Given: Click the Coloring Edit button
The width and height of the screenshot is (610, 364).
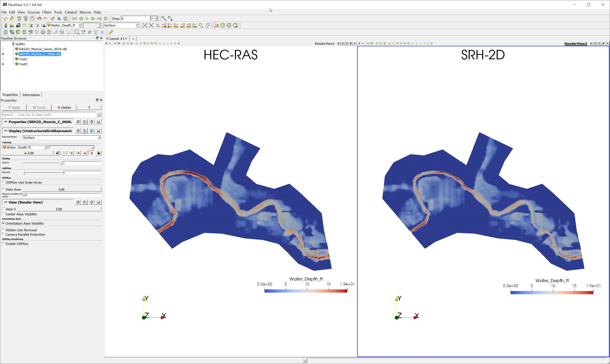Looking at the screenshot, I should 28,153.
